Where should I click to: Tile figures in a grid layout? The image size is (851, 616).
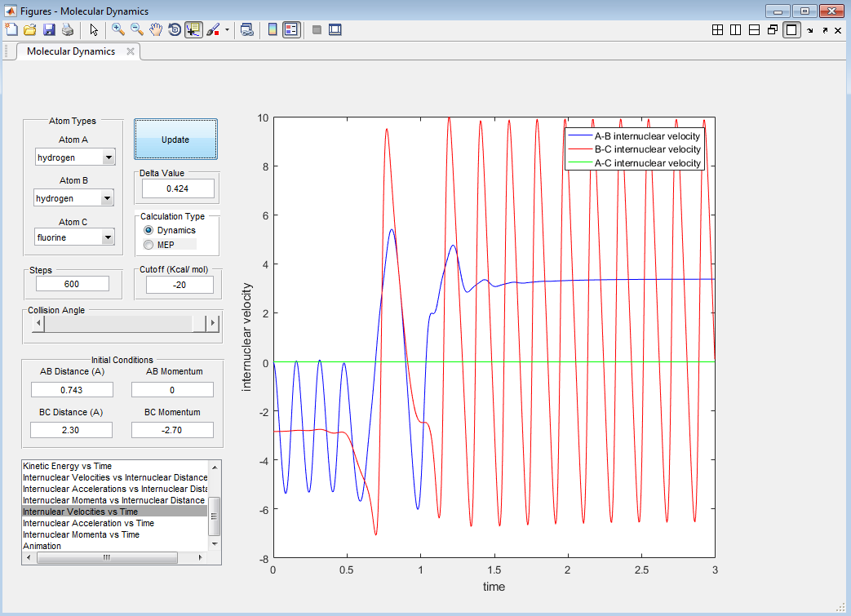717,30
